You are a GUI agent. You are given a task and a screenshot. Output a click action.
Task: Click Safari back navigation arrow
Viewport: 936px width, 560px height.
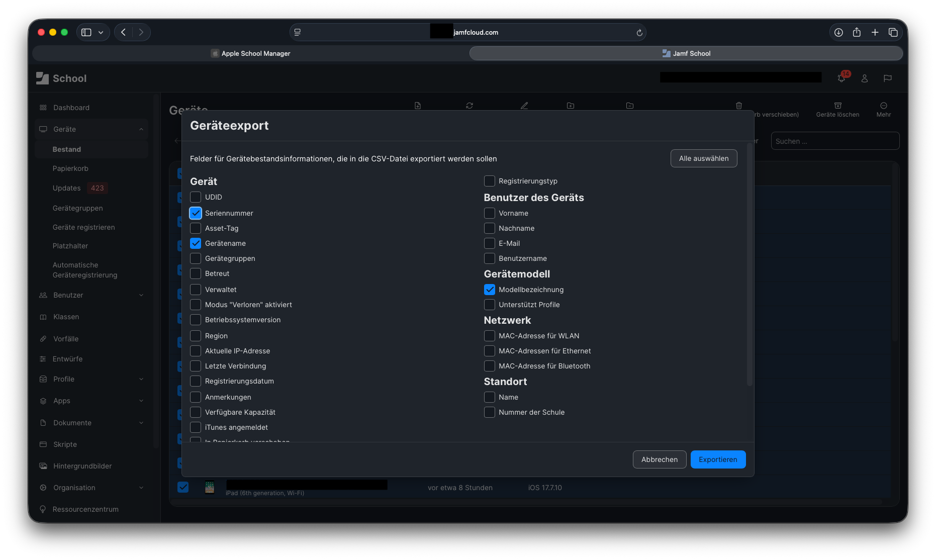click(x=124, y=33)
